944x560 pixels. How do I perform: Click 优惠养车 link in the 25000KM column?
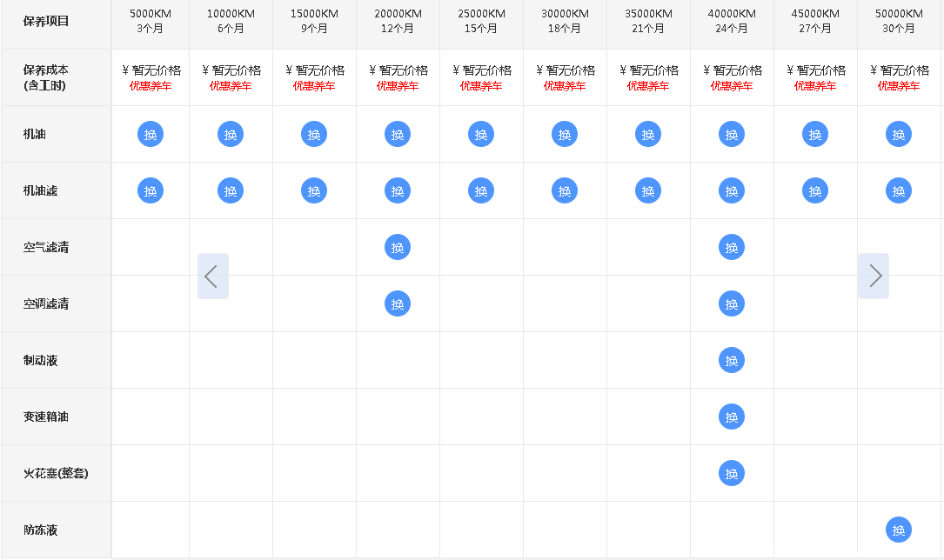coord(481,86)
